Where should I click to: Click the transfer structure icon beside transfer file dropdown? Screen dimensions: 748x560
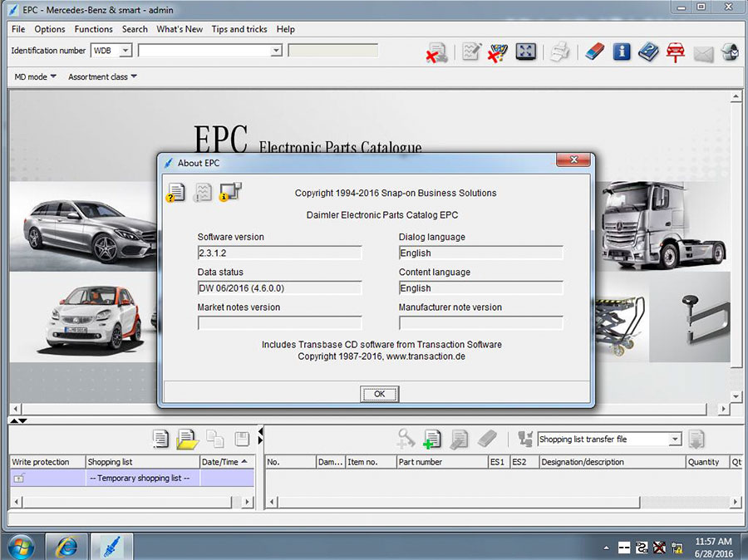pyautogui.click(x=525, y=439)
